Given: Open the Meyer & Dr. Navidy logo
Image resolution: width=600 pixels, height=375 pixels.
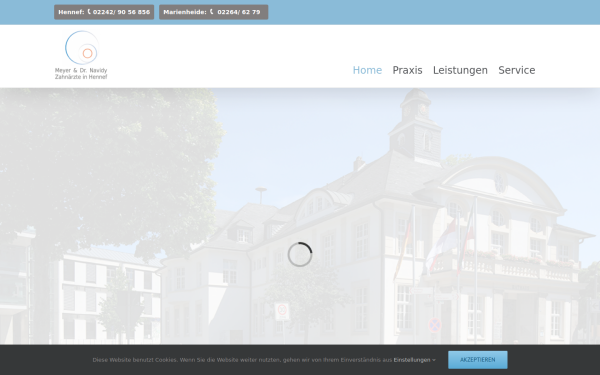Looking at the screenshot, I should tap(81, 55).
